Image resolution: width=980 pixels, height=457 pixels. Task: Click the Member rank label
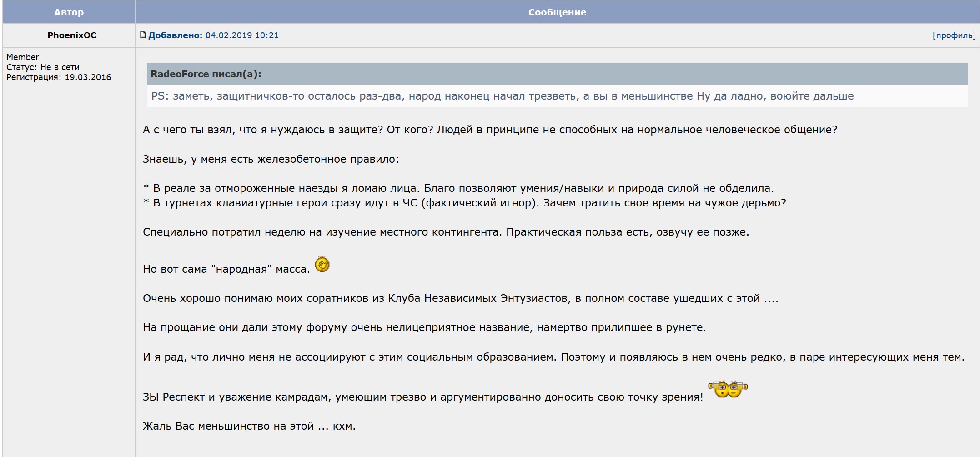tap(23, 57)
